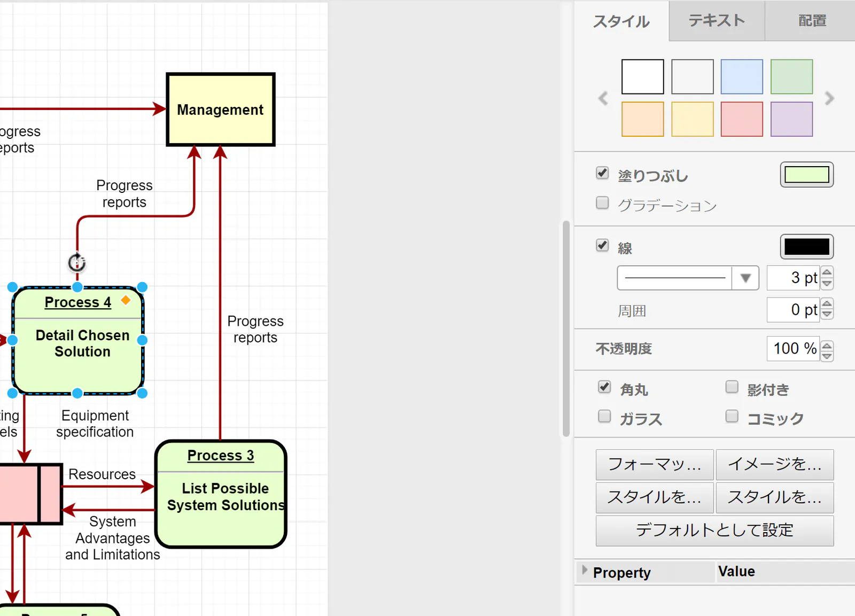Click the orange diamond handle on Process 4

click(126, 300)
